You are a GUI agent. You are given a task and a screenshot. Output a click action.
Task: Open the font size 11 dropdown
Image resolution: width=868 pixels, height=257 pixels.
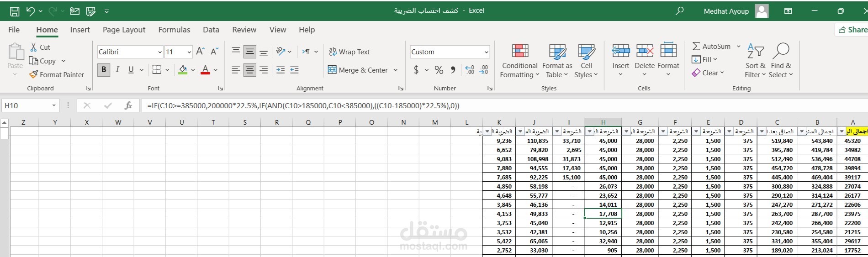coord(189,52)
